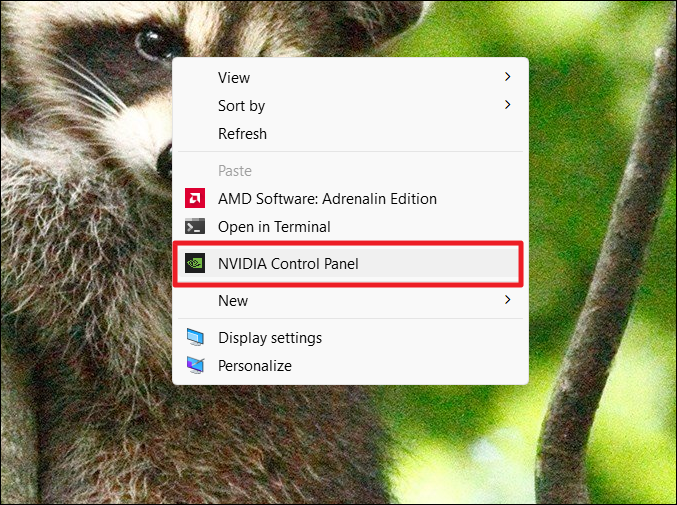Viewport: 677px width, 505px height.
Task: Click the Personalize brush-and-monitor icon
Action: click(195, 366)
